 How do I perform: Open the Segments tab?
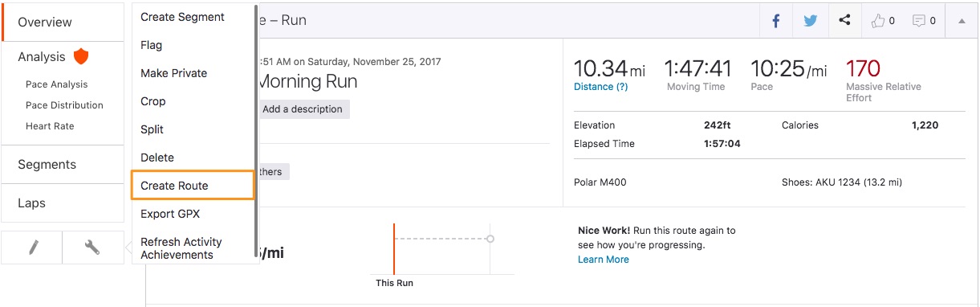coord(63,164)
